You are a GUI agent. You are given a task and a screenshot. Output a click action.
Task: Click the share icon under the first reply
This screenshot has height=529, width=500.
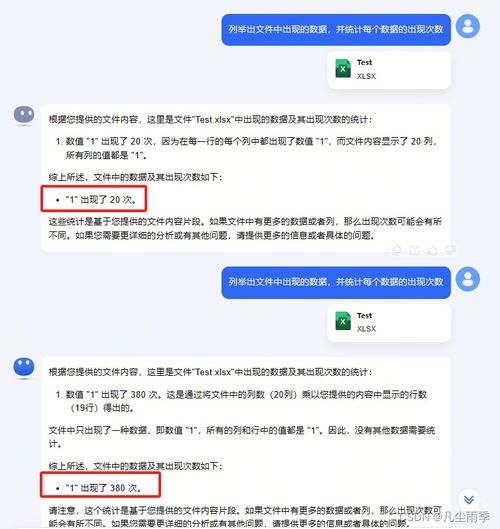414,250
